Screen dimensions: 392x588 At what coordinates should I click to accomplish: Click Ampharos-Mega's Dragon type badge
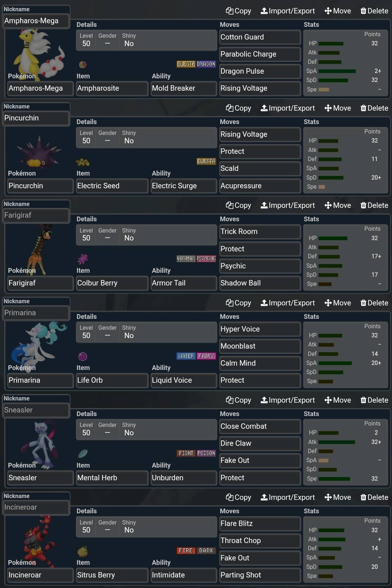(206, 64)
